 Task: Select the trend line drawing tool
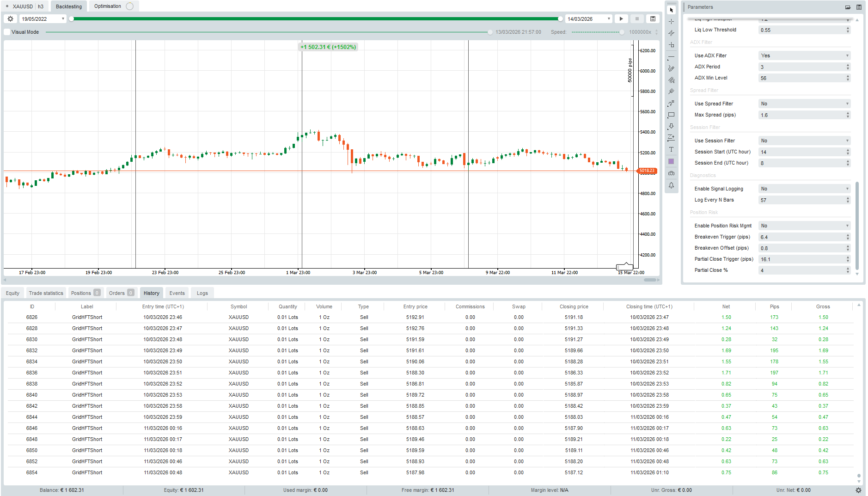[x=671, y=56]
